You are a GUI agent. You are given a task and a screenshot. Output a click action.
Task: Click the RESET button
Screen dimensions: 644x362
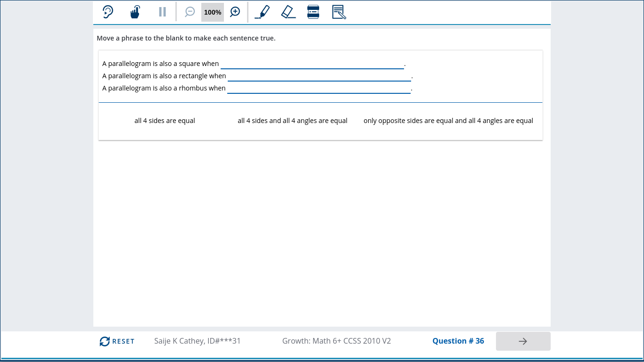(x=117, y=341)
